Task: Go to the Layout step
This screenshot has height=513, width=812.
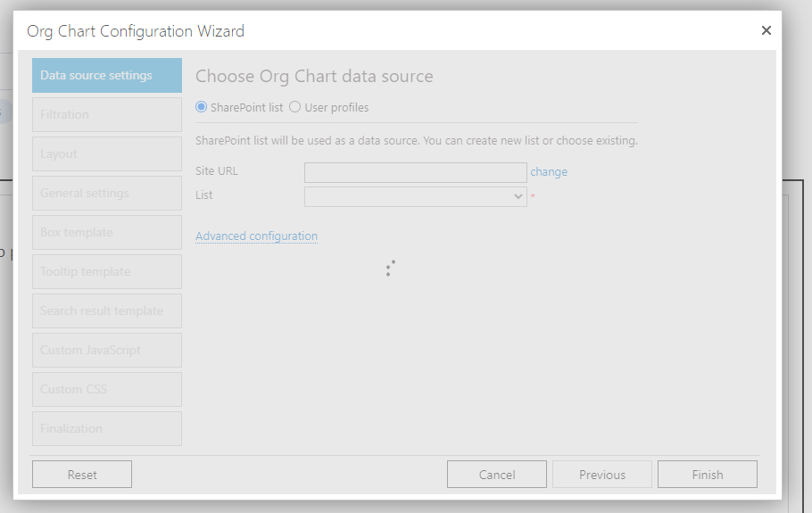Action: point(107,153)
